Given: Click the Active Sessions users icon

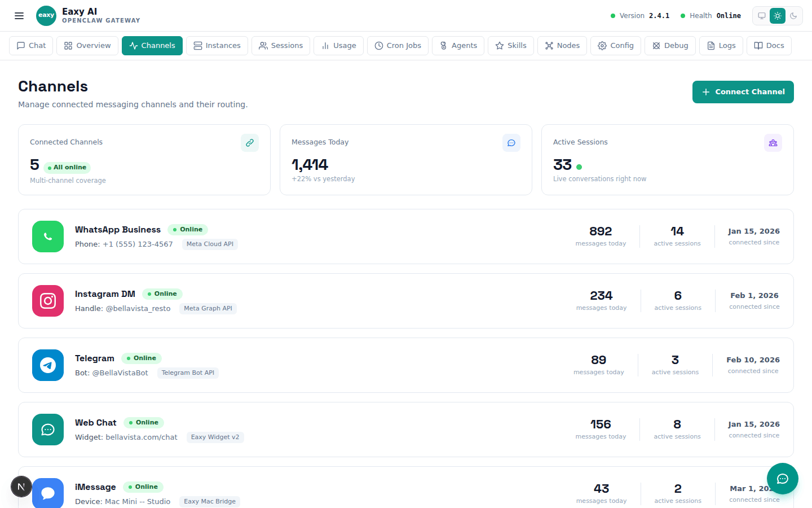Looking at the screenshot, I should click(x=773, y=143).
